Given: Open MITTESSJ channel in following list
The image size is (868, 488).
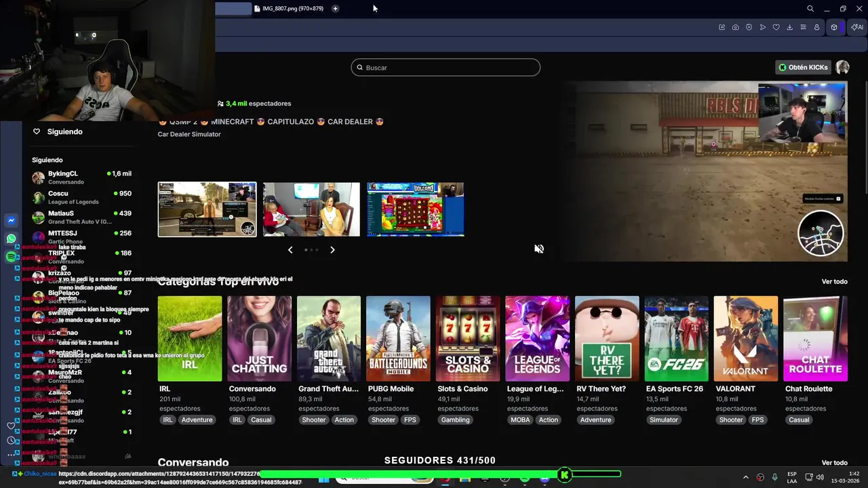Looking at the screenshot, I should click(81, 237).
